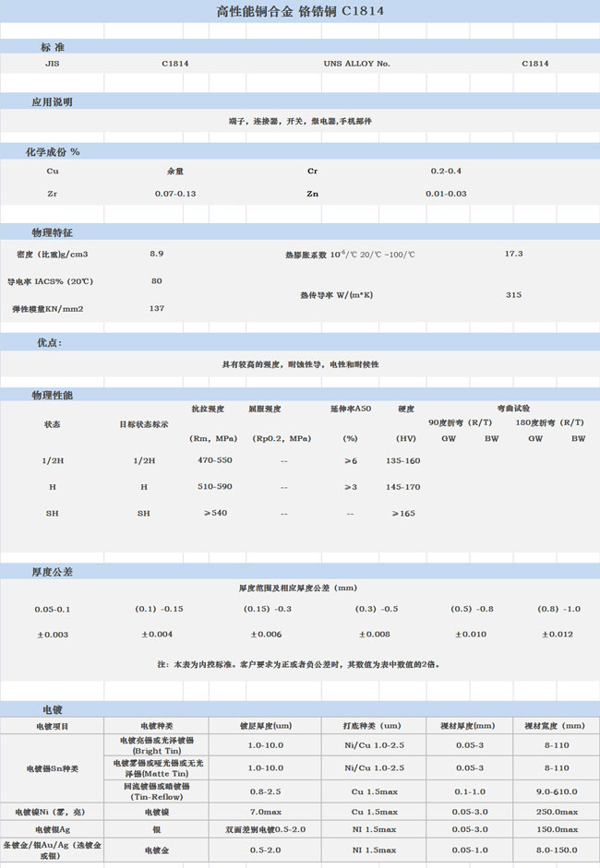Image resolution: width=600 pixels, height=868 pixels.
Task: Select the "抗拉强度" column header
Action: (x=208, y=408)
